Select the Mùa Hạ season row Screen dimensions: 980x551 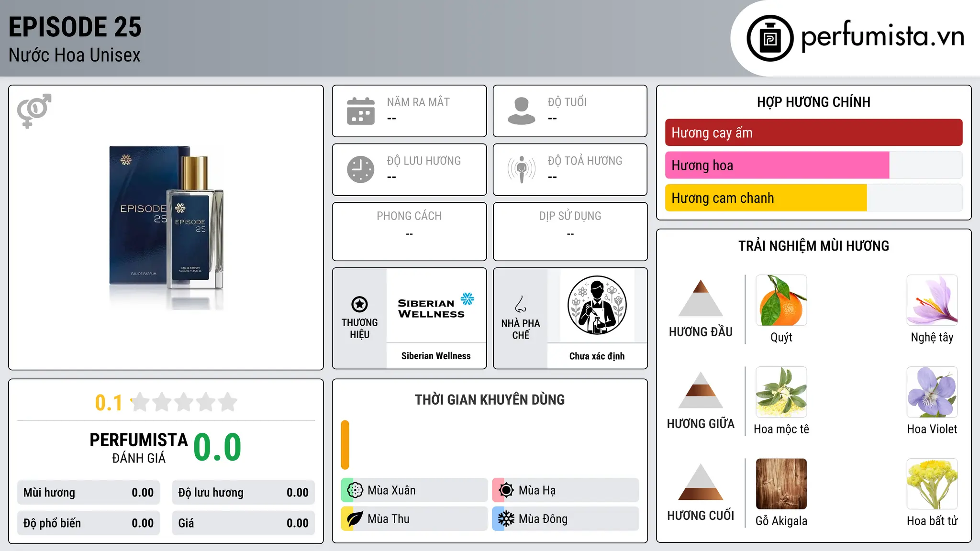[565, 490]
